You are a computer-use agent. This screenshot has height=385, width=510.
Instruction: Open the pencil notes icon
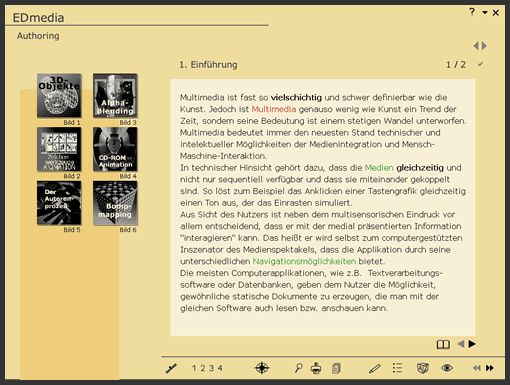375,368
